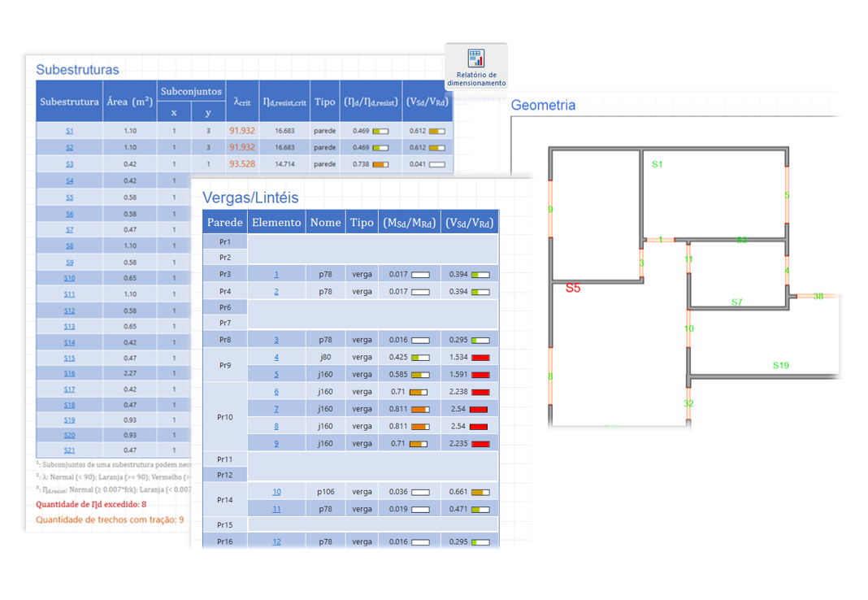Pick the S7 label in the floor plan

coord(736,302)
